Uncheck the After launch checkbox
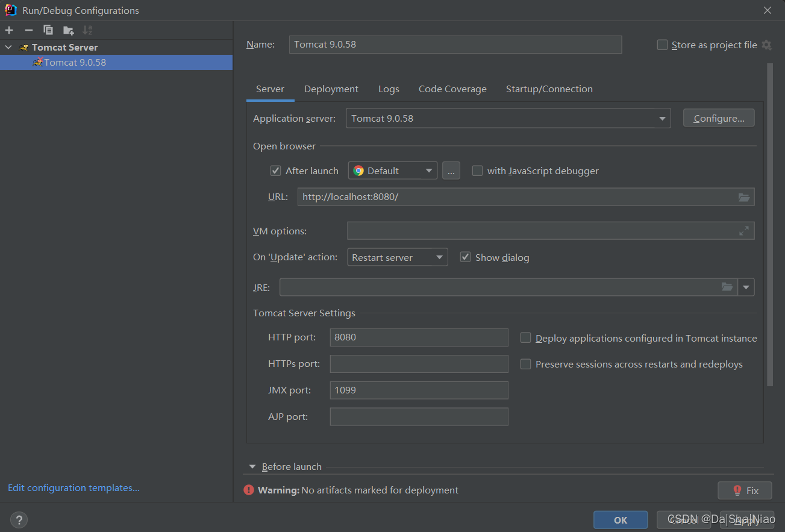This screenshot has width=785, height=532. click(x=275, y=171)
